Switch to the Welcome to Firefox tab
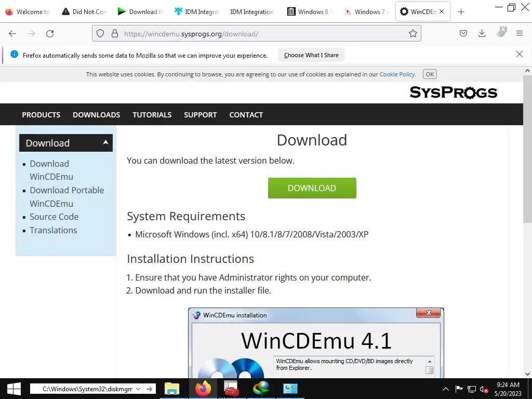Viewport: 532px width, 399px height. pos(27,11)
